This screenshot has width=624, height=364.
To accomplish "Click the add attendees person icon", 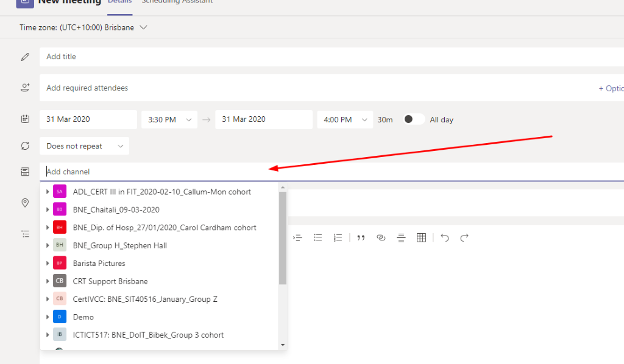I will pyautogui.click(x=25, y=88).
